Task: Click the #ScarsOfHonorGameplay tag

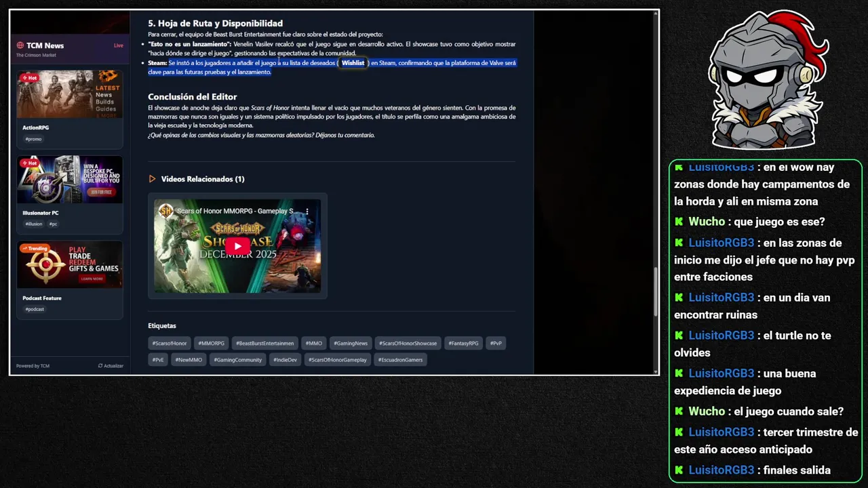Action: point(338,360)
